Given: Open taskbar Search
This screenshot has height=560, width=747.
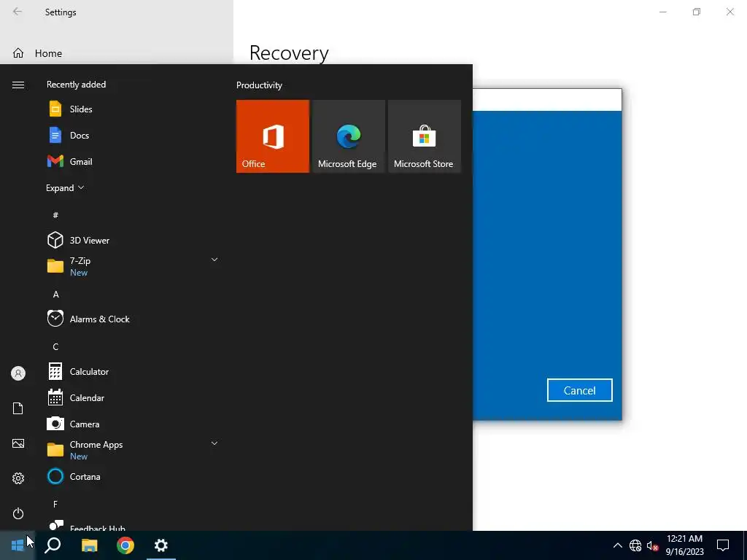Looking at the screenshot, I should 53,545.
